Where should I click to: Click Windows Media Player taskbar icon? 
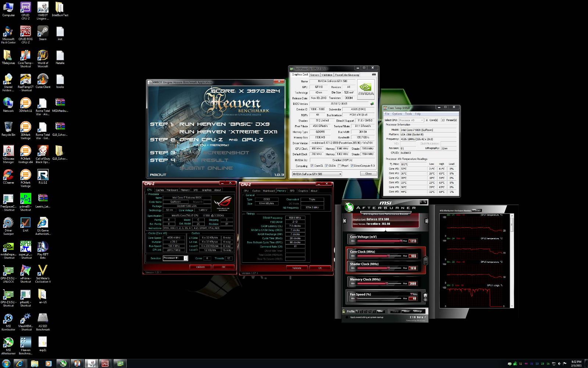coord(48,364)
